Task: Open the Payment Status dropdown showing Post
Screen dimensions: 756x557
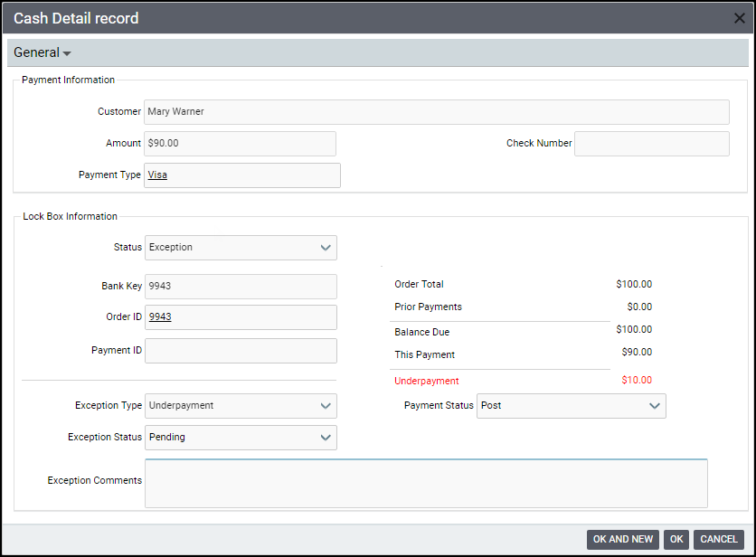Action: pos(572,406)
